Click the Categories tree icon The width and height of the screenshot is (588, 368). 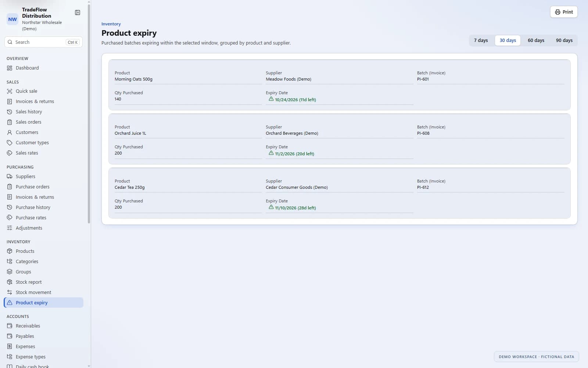(10, 262)
